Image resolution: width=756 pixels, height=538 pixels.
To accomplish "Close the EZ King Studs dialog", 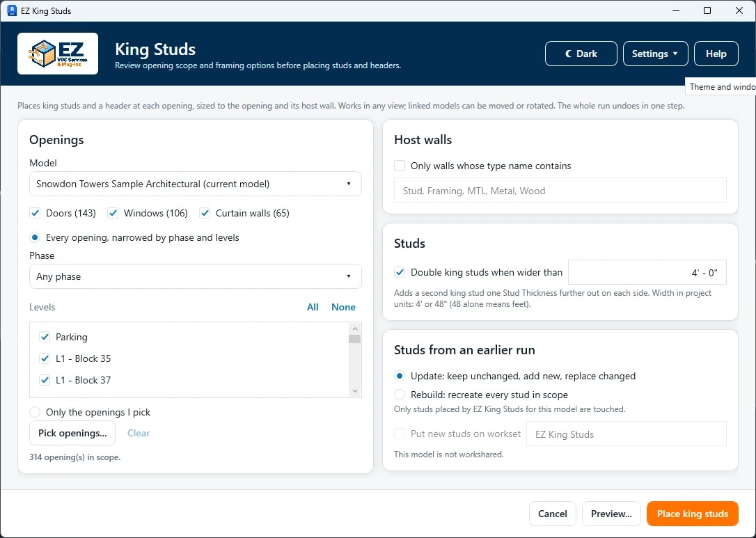I will pyautogui.click(x=739, y=10).
